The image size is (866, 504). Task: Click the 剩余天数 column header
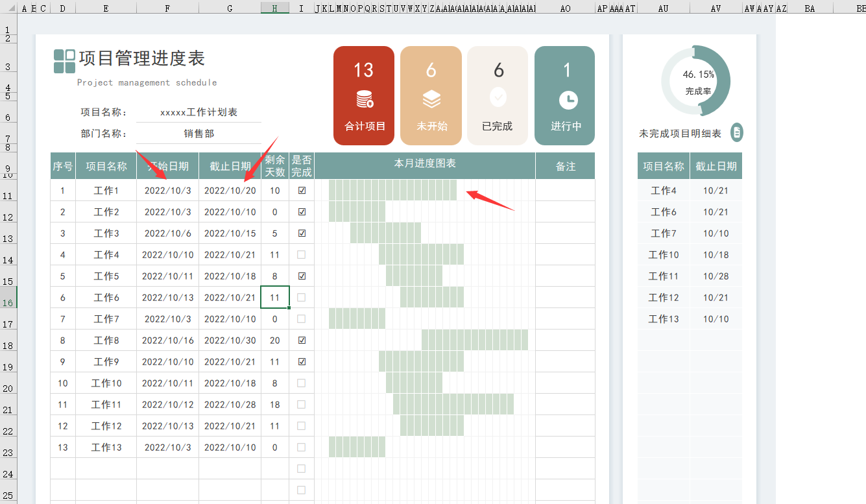point(275,166)
